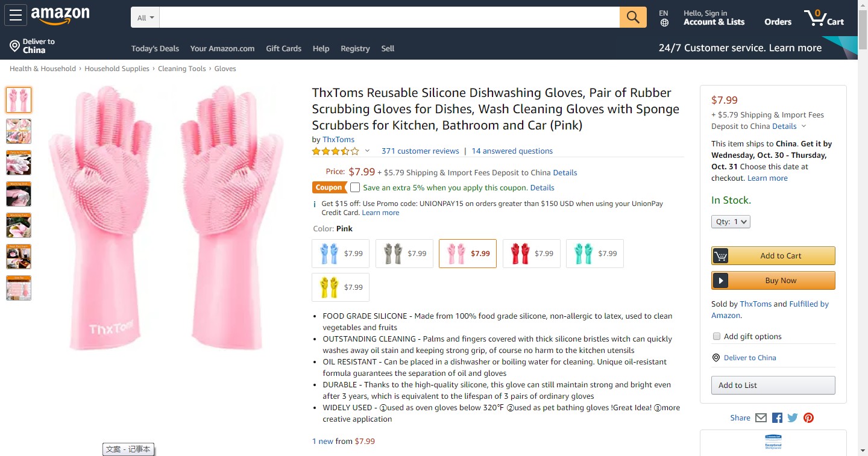Tick the 5% coupon checkbox
Image resolution: width=868 pixels, height=456 pixels.
[x=355, y=187]
